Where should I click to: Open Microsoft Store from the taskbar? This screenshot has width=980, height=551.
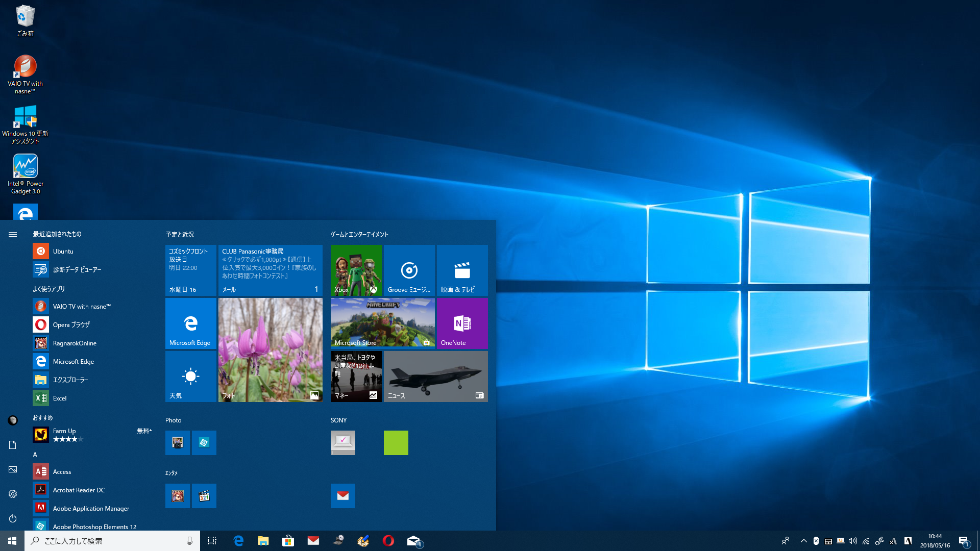[x=288, y=541]
